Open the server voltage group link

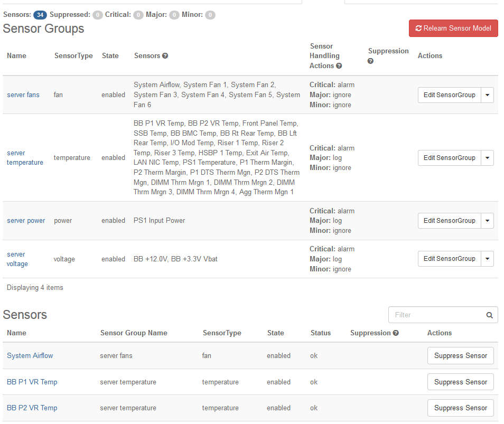(17, 259)
